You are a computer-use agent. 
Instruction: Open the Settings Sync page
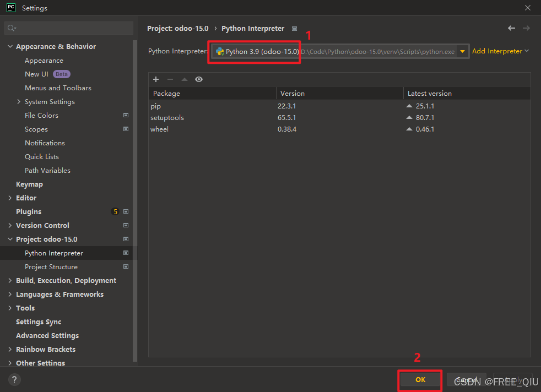[x=39, y=322]
